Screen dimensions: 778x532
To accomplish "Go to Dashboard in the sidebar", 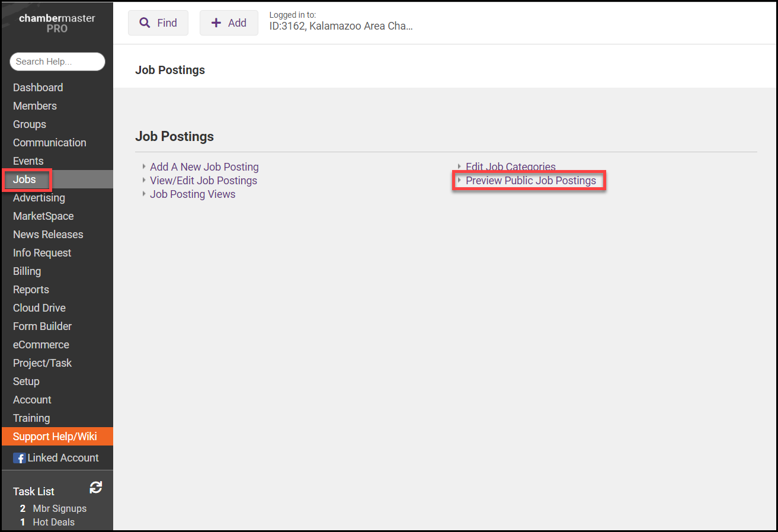I will pos(38,88).
